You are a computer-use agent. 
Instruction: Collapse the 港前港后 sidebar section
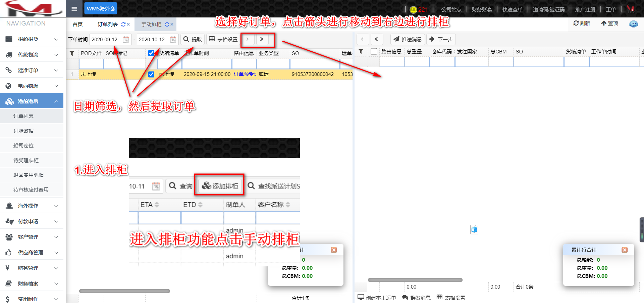(32, 101)
